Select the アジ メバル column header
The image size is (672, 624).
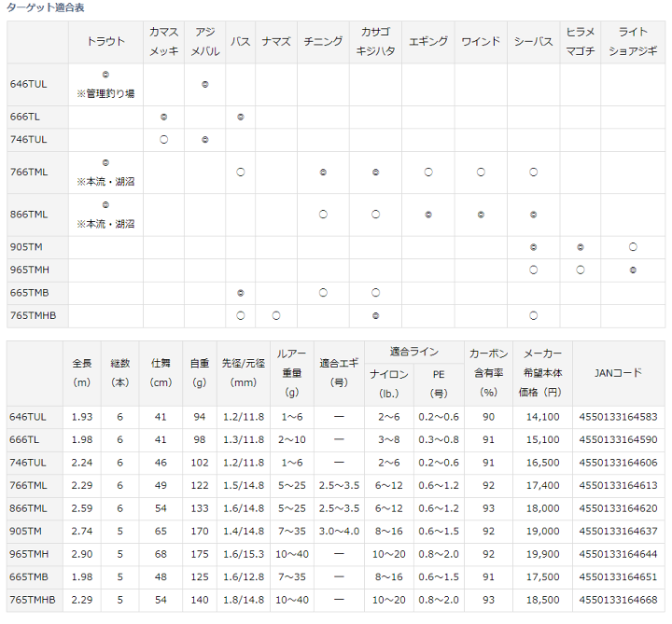pos(204,42)
